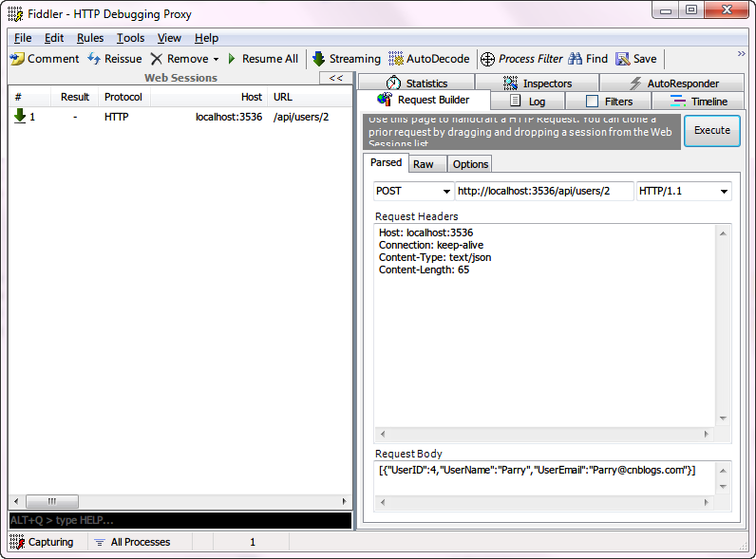The width and height of the screenshot is (756, 559).
Task: Sort sessions by URL column
Action: tap(311, 97)
